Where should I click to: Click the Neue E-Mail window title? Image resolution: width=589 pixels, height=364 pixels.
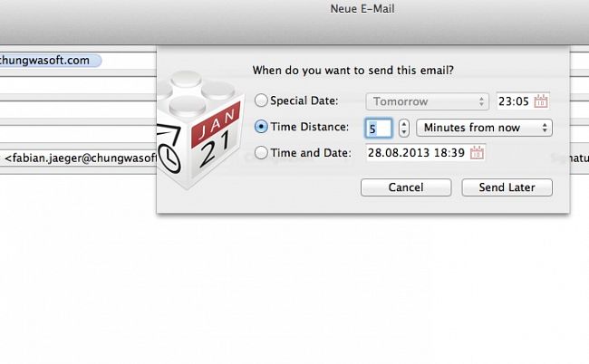point(362,9)
